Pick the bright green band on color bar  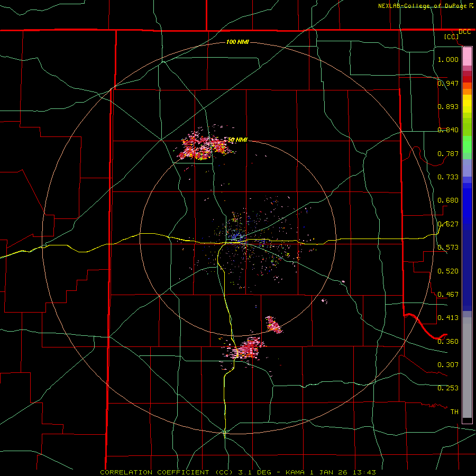tap(467, 144)
